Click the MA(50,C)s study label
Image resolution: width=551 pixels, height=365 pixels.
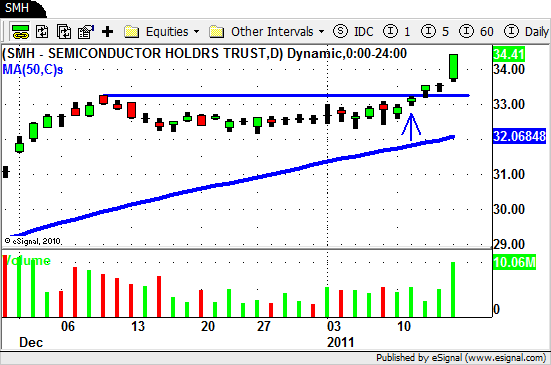click(x=33, y=70)
